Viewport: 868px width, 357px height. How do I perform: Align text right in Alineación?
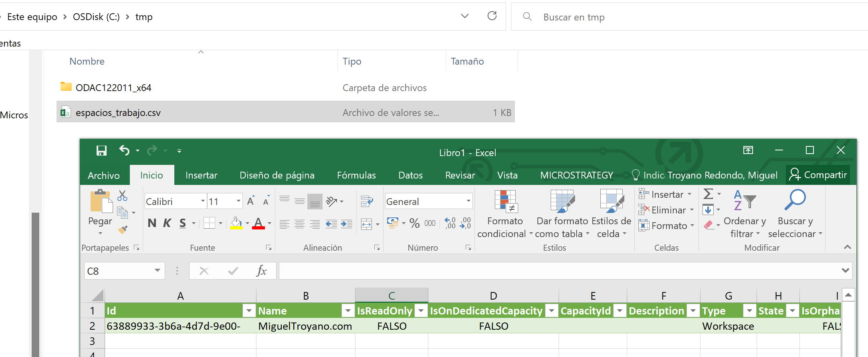click(x=315, y=224)
